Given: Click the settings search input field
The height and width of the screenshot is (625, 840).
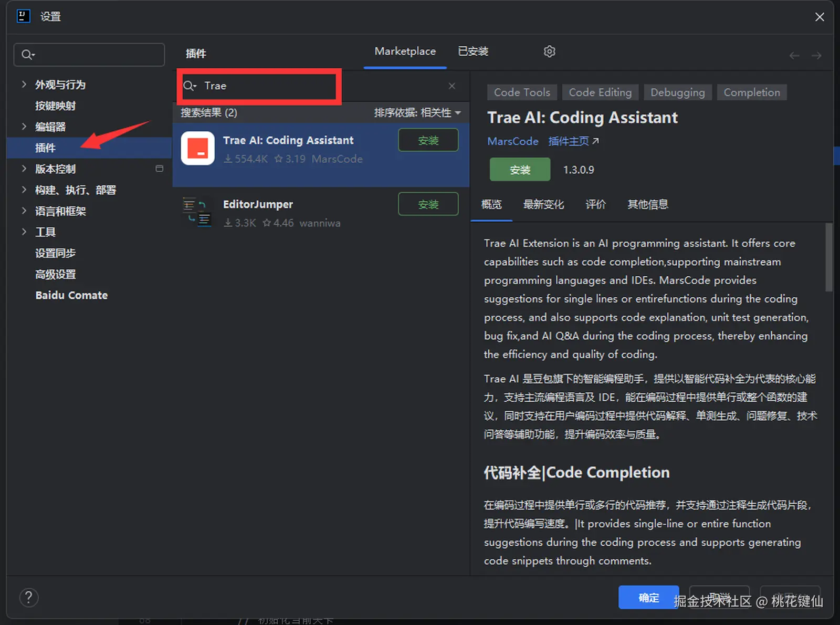Looking at the screenshot, I should point(89,55).
